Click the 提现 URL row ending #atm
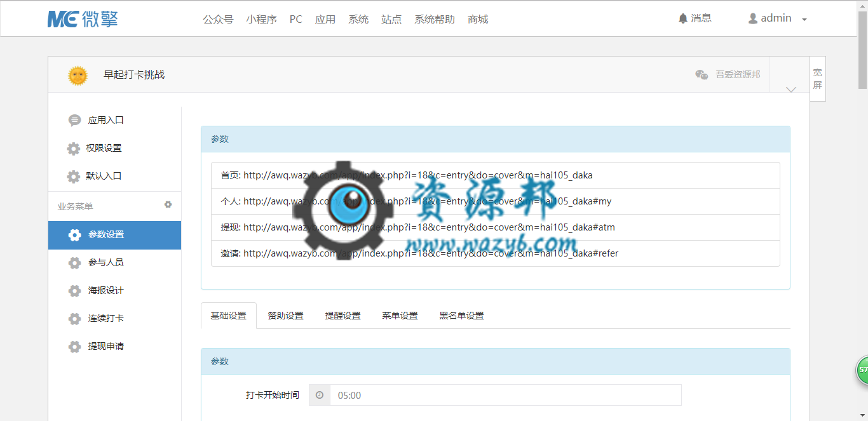868x421 pixels. tap(496, 227)
